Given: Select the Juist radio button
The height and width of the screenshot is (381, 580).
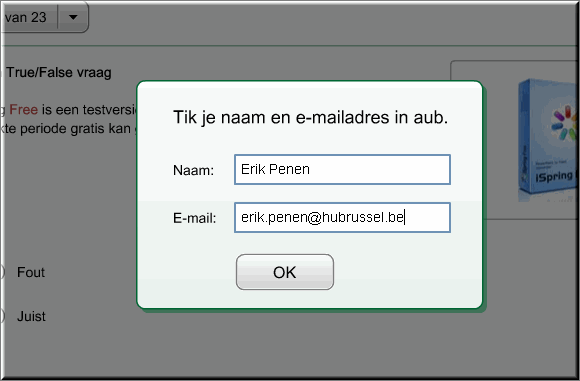Looking at the screenshot, I should click(2, 316).
